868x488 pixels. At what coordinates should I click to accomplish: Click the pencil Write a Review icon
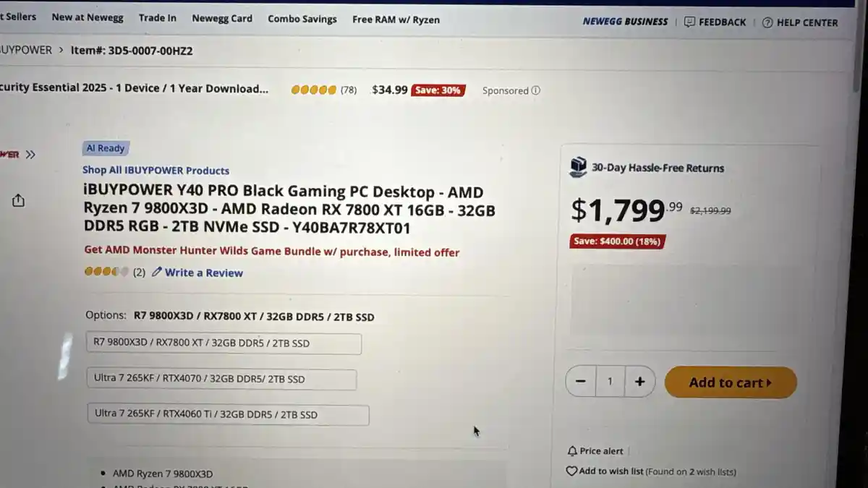(x=157, y=273)
